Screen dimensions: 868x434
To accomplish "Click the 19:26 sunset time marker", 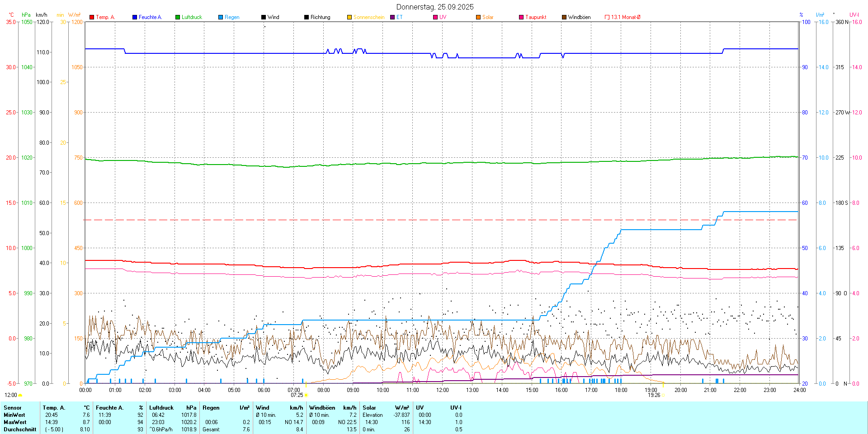I will pyautogui.click(x=654, y=395).
